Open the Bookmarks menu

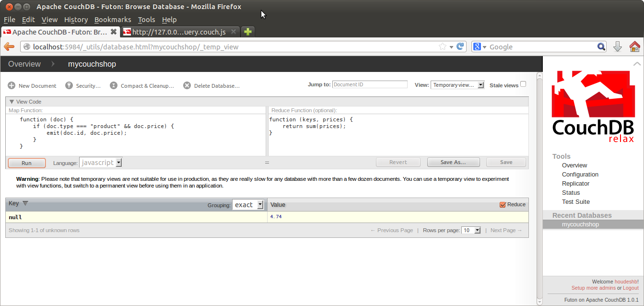[113, 20]
